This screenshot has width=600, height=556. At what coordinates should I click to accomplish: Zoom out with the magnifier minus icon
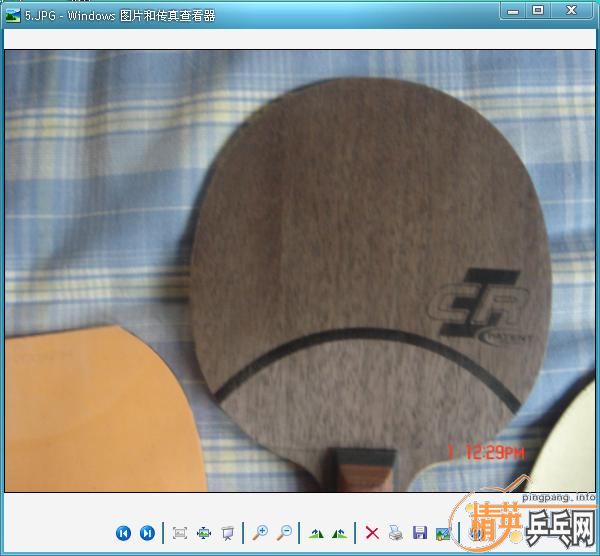tap(284, 533)
